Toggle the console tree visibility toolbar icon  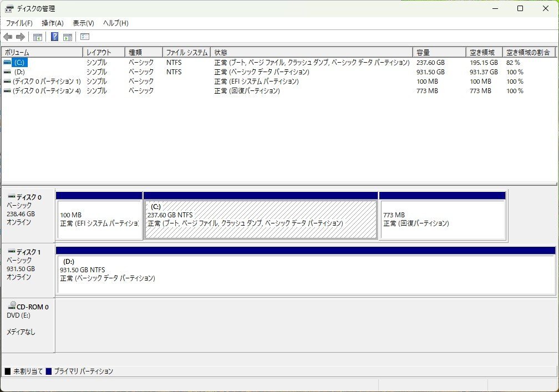[x=37, y=37]
